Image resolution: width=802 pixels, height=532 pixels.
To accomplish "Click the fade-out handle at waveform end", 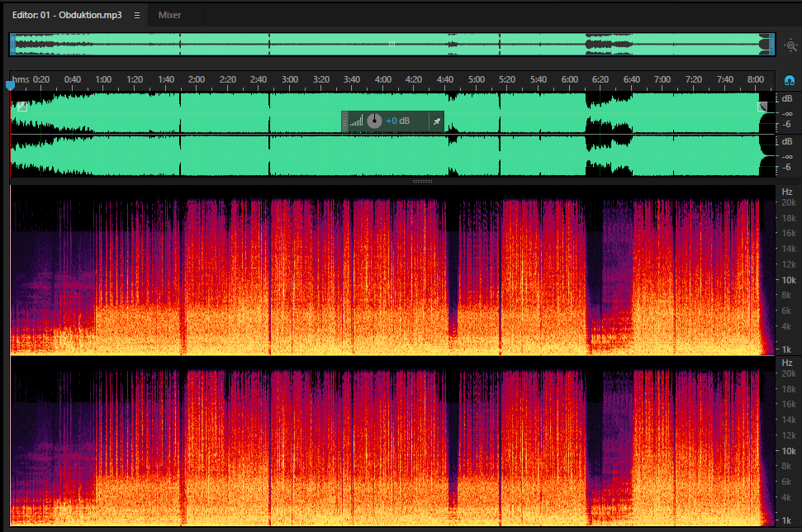I will (762, 107).
